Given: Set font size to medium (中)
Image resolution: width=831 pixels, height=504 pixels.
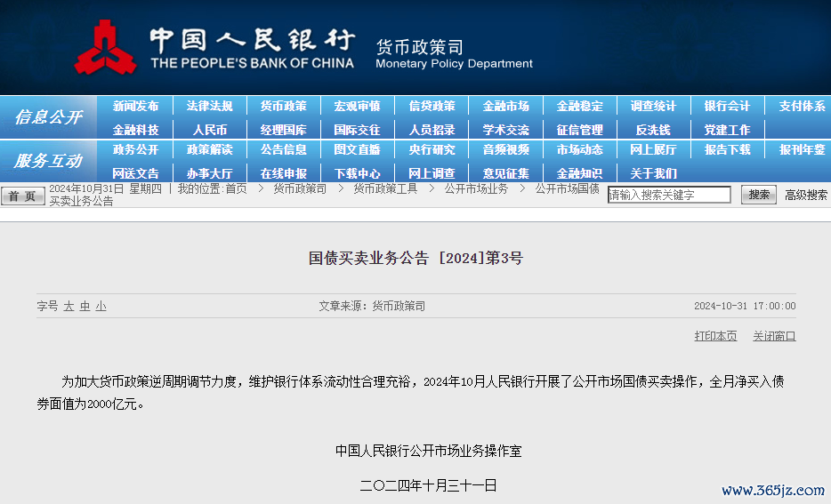Looking at the screenshot, I should 85,306.
